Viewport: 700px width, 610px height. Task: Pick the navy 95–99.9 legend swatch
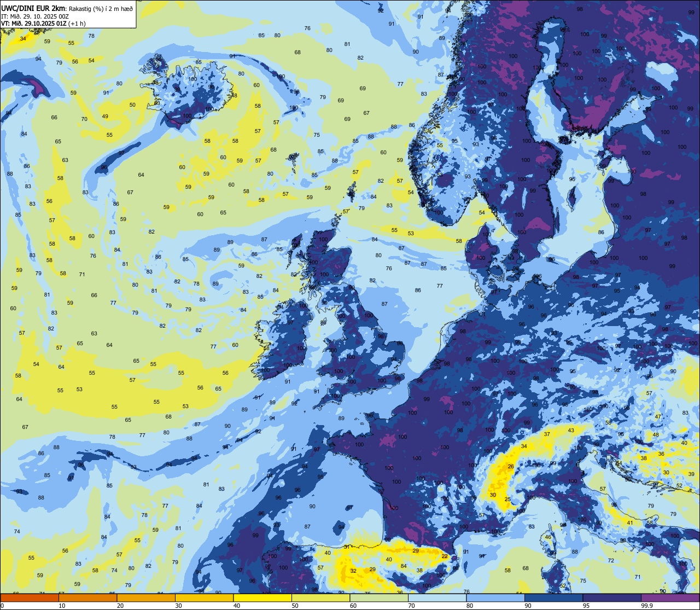(x=612, y=598)
